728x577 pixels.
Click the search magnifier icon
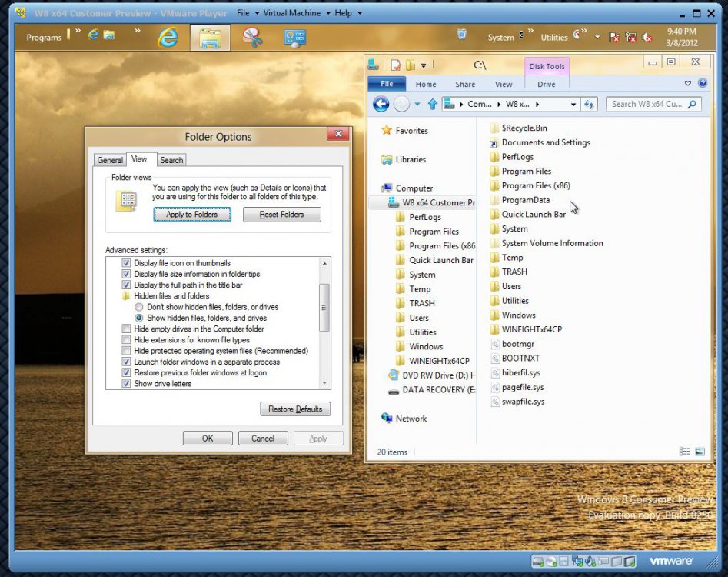(692, 104)
